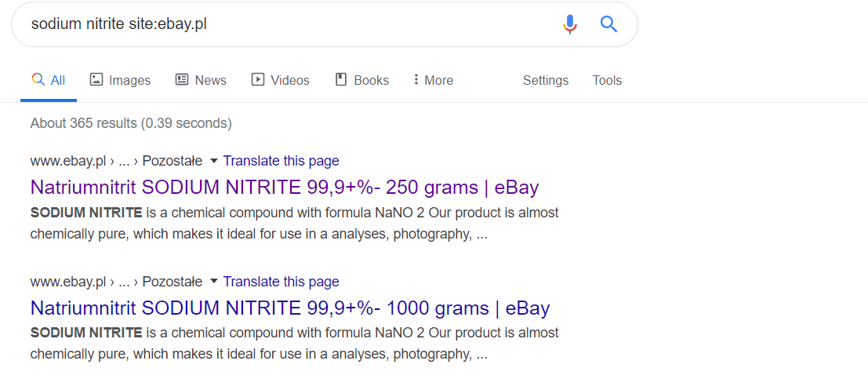Image resolution: width=868 pixels, height=390 pixels.
Task: Click the snippet text under the 250 grams result
Action: pyautogui.click(x=295, y=224)
